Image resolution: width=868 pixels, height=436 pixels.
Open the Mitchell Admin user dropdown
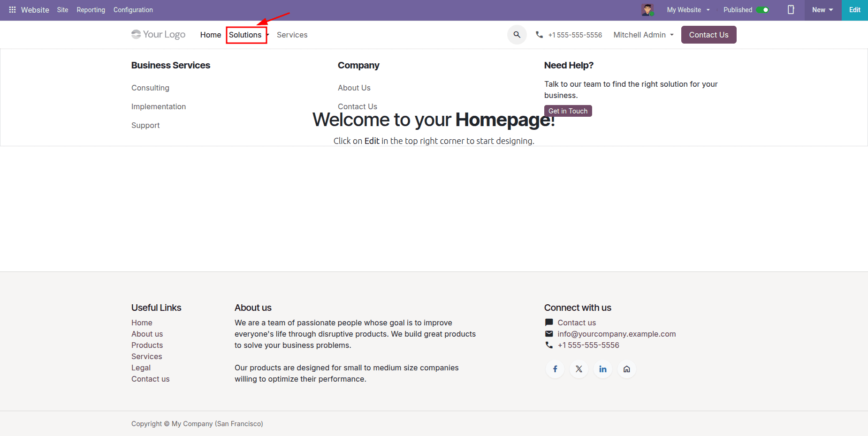coord(643,35)
